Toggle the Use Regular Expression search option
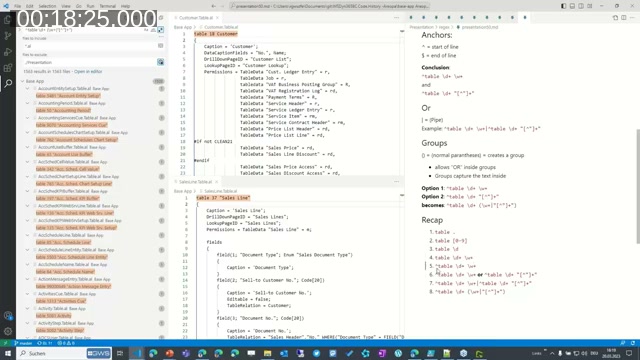Image resolution: width=640 pixels, height=360 pixels. 160,30
